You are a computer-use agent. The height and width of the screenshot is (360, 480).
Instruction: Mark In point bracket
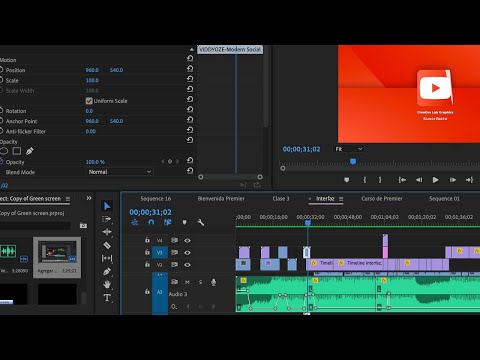click(x=365, y=180)
